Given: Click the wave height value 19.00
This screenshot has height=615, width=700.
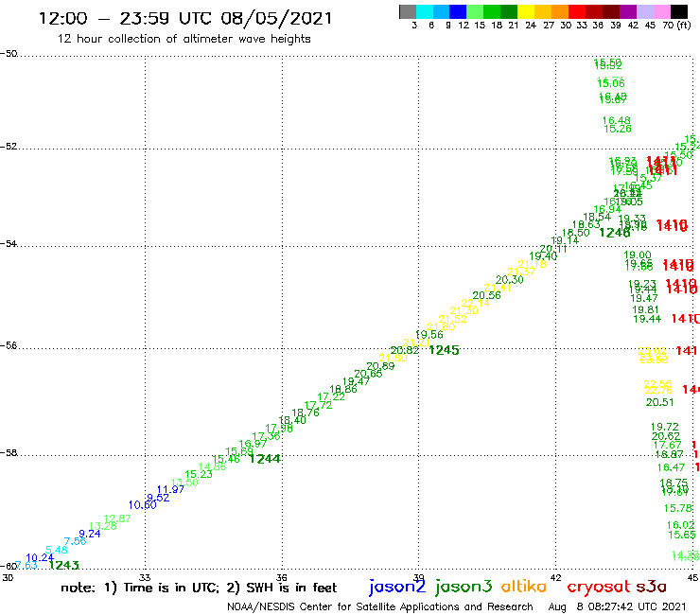Looking at the screenshot, I should 637,255.
